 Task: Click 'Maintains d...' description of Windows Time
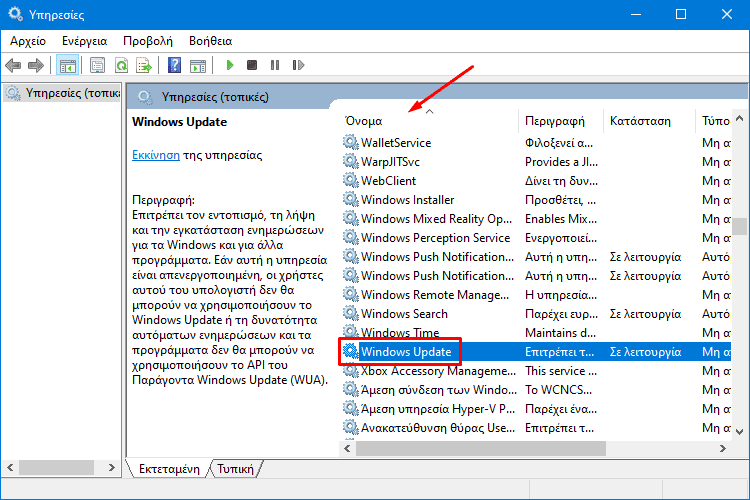tap(560, 333)
